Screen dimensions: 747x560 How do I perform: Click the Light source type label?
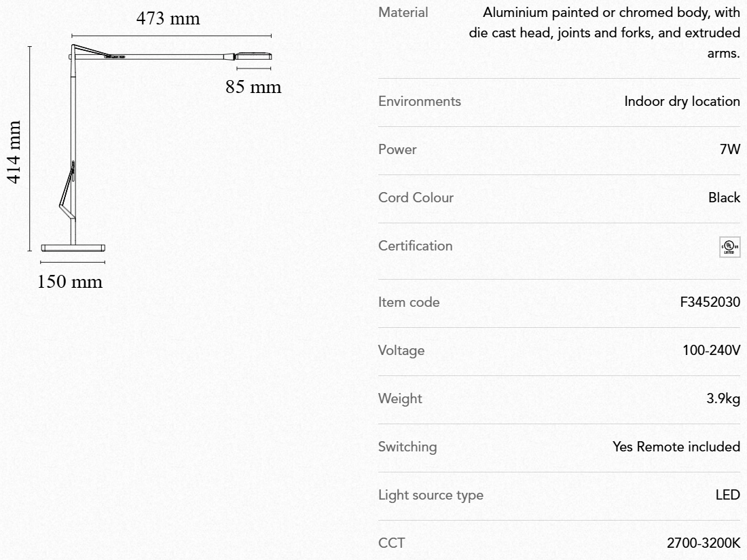click(431, 496)
